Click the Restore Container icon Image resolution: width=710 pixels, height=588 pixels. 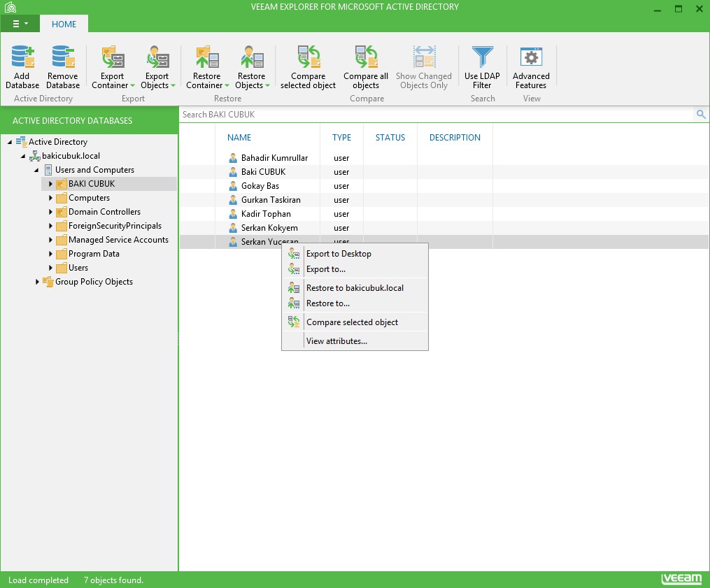coord(207,57)
